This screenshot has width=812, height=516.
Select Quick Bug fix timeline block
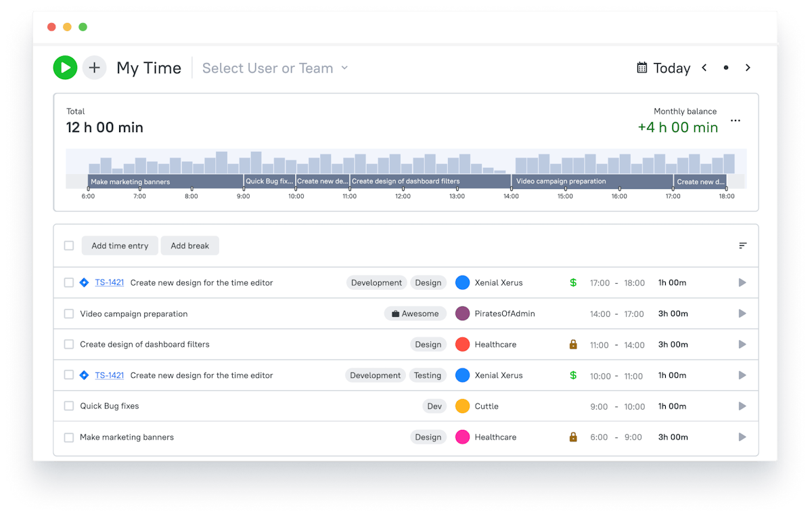pyautogui.click(x=270, y=181)
